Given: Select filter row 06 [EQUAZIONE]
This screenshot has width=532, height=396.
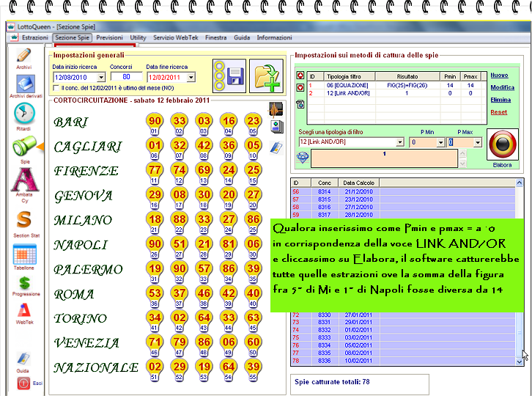Looking at the screenshot, I should coord(396,86).
